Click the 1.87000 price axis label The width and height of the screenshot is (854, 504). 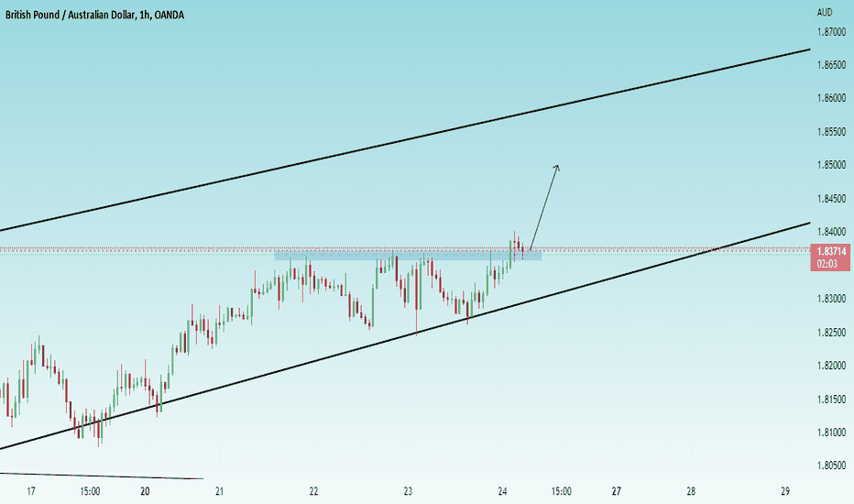coord(832,32)
